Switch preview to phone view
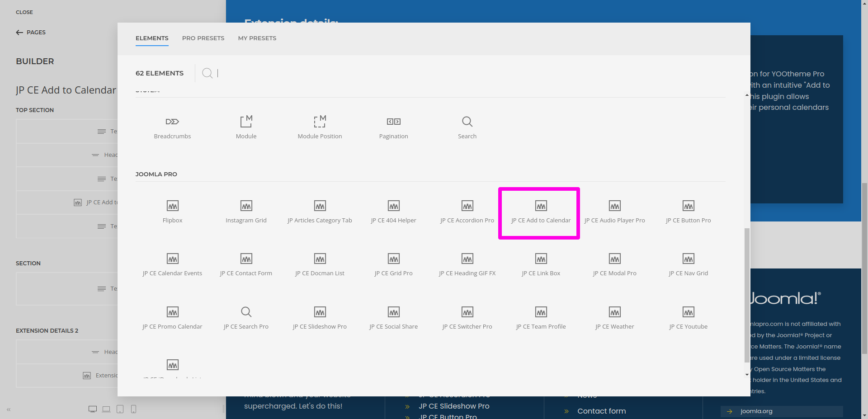The height and width of the screenshot is (419, 868). click(x=133, y=409)
